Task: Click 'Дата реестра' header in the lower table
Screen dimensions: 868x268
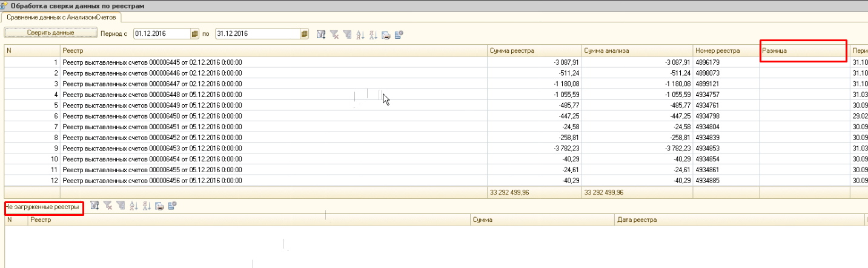Action: coord(739,219)
